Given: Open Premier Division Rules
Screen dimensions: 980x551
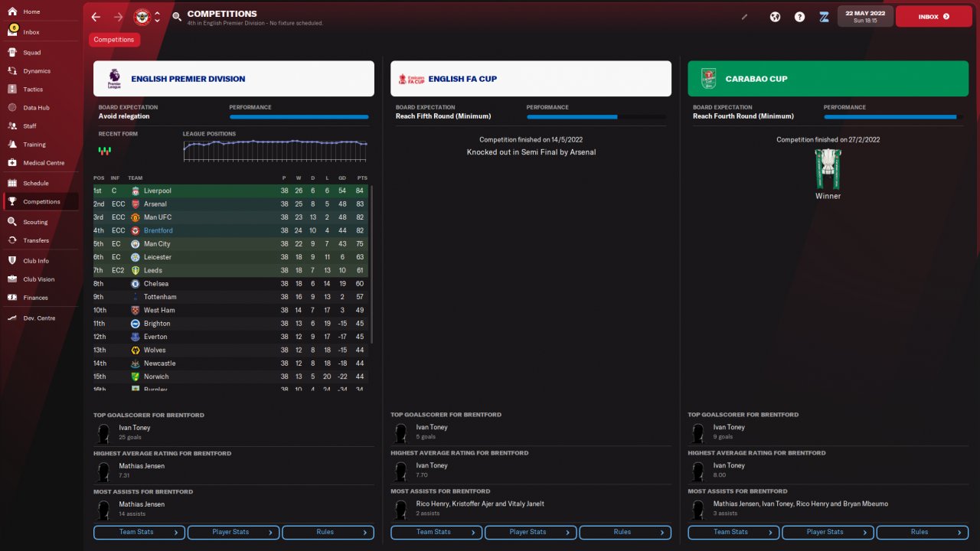Looking at the screenshot, I should point(328,532).
